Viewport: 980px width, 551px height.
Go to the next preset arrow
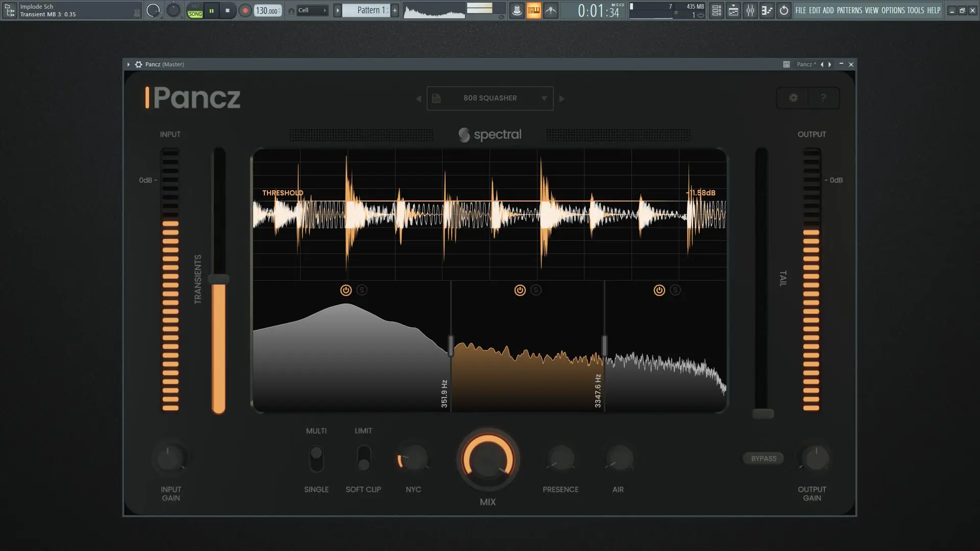pyautogui.click(x=562, y=98)
